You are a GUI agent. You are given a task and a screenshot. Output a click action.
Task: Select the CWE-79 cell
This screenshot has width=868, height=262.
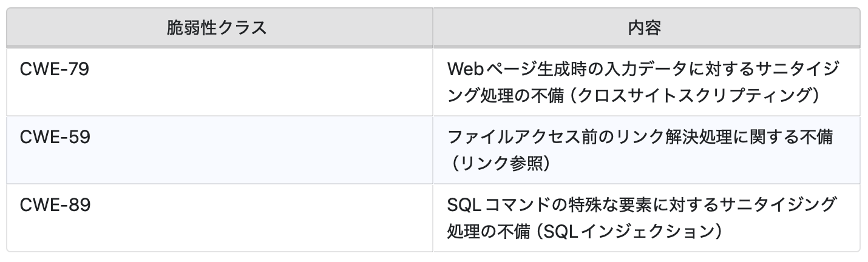55,70
